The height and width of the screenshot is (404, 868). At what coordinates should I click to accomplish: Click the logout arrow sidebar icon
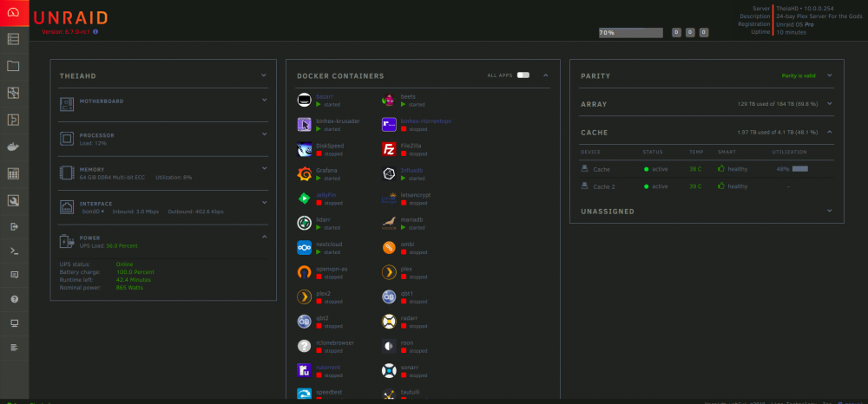(15, 226)
